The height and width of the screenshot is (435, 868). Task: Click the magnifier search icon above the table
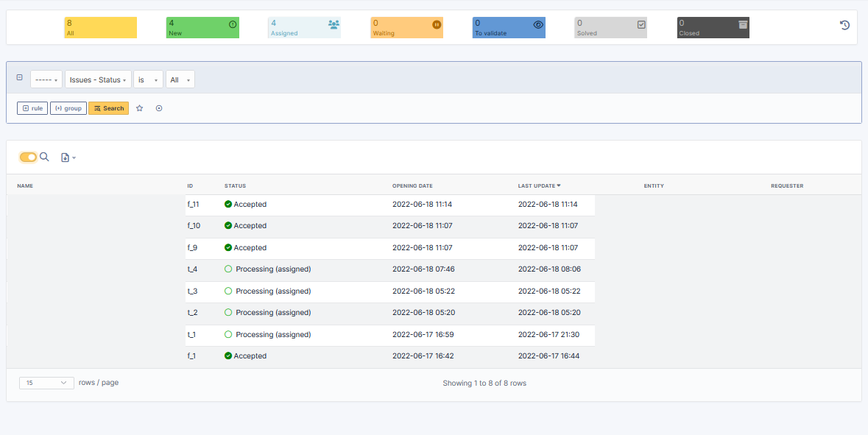44,157
